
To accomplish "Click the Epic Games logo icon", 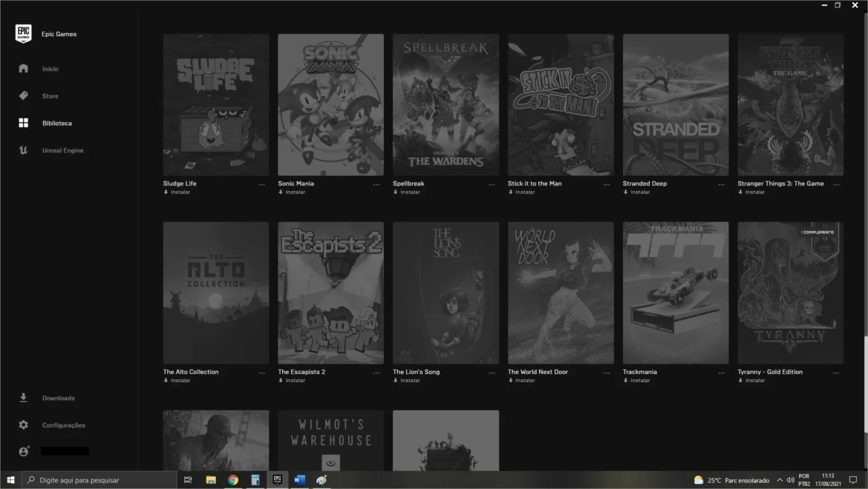I will [x=24, y=34].
